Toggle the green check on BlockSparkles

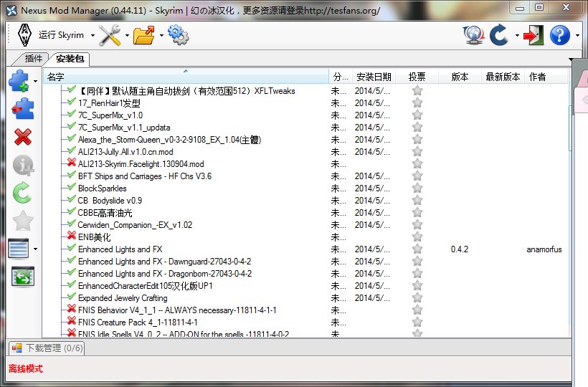point(71,188)
